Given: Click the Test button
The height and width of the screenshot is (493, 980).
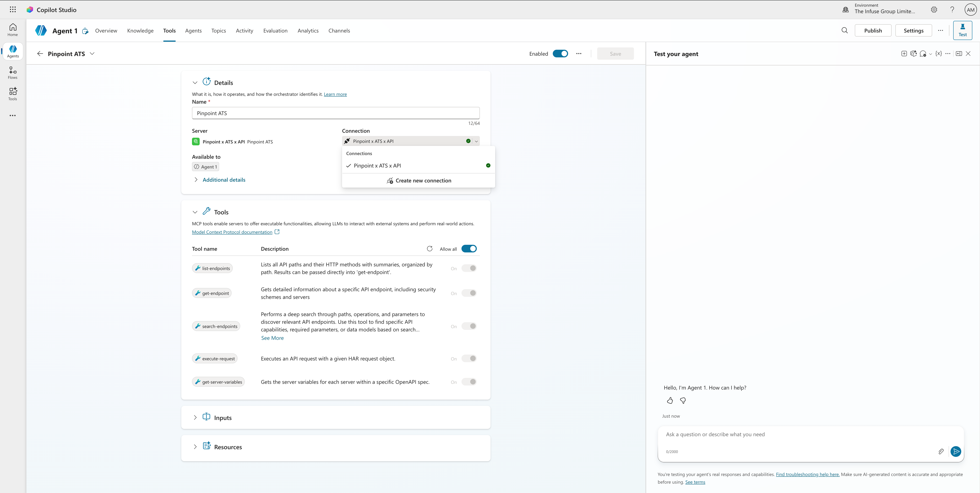Looking at the screenshot, I should pyautogui.click(x=963, y=30).
